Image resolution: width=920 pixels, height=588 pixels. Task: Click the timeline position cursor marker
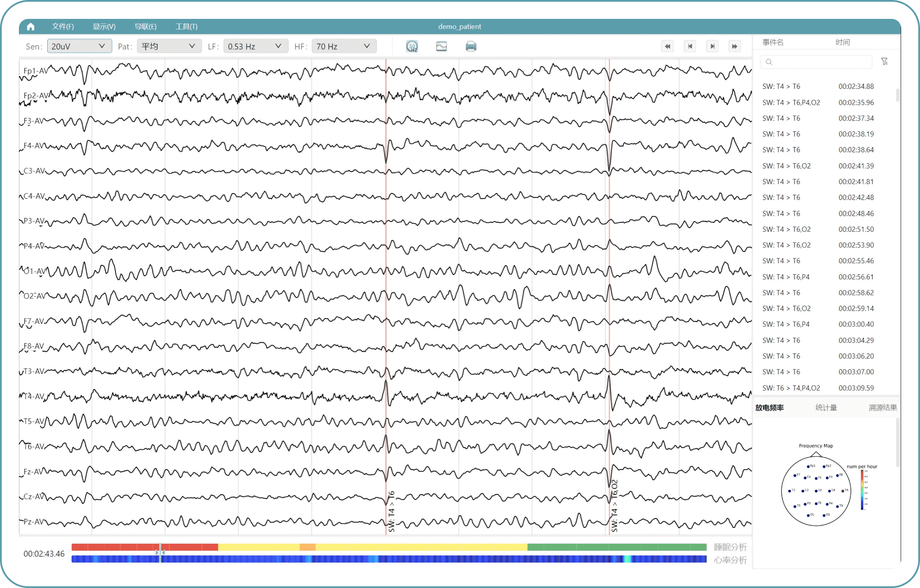[160, 553]
